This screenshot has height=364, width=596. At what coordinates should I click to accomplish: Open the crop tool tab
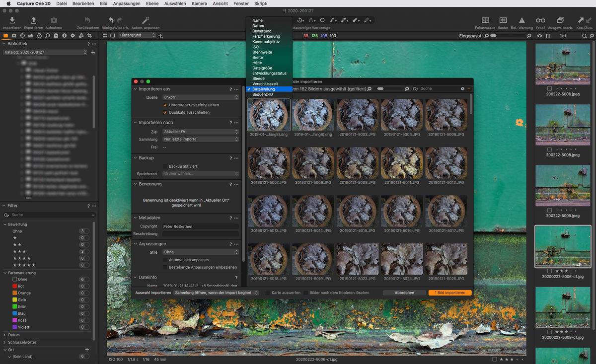[90, 36]
